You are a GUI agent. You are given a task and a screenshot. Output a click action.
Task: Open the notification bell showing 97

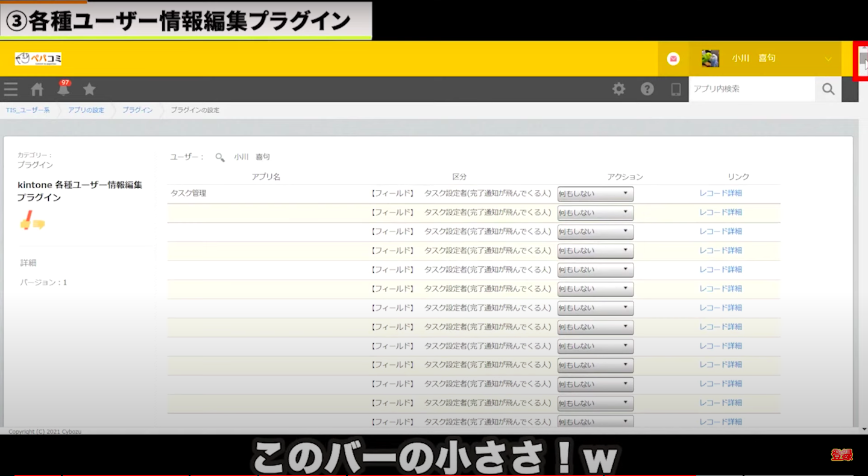(x=63, y=89)
